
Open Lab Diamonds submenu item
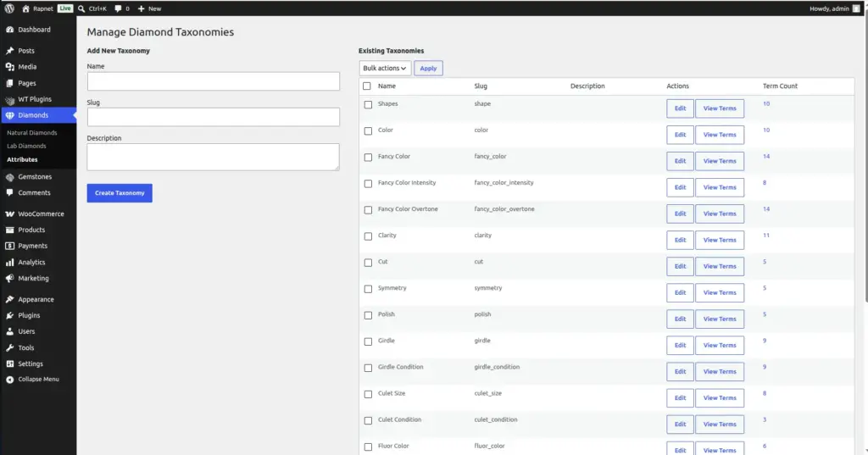tap(26, 146)
